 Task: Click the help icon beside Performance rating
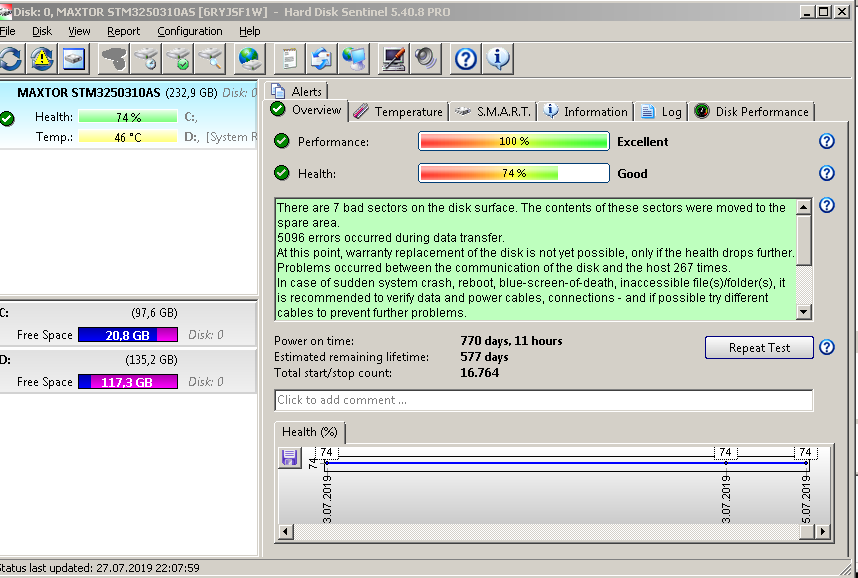[826, 141]
